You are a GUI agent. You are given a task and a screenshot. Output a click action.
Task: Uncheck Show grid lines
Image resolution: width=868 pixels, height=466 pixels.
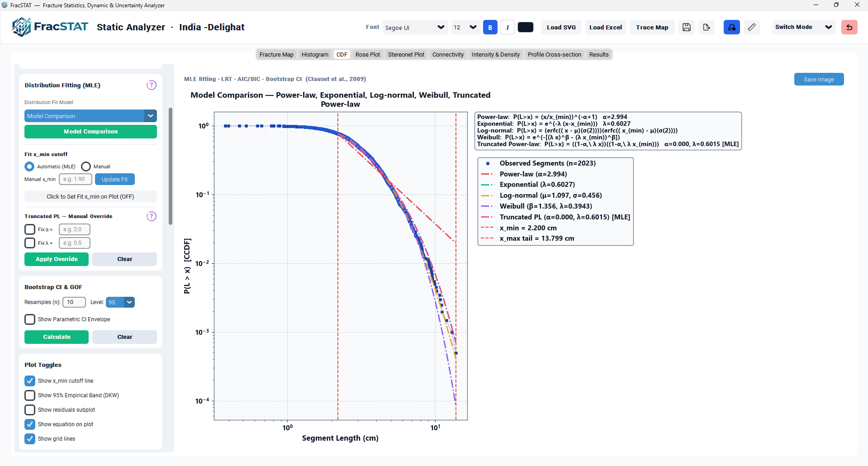30,439
